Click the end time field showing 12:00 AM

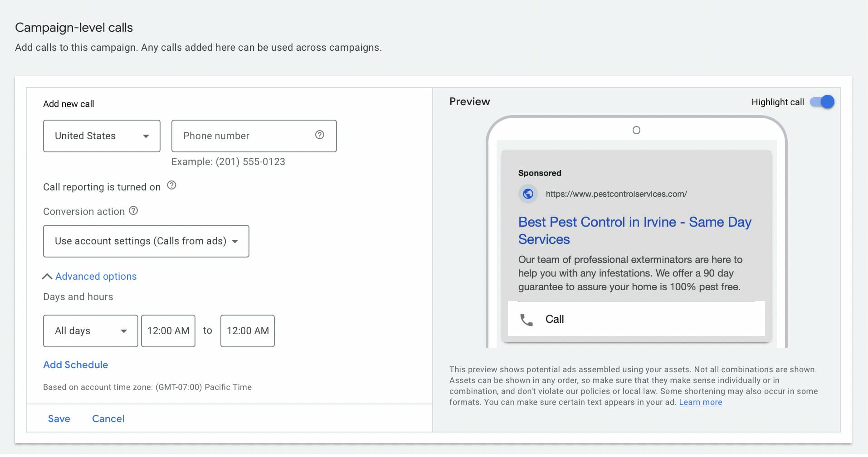pos(247,331)
